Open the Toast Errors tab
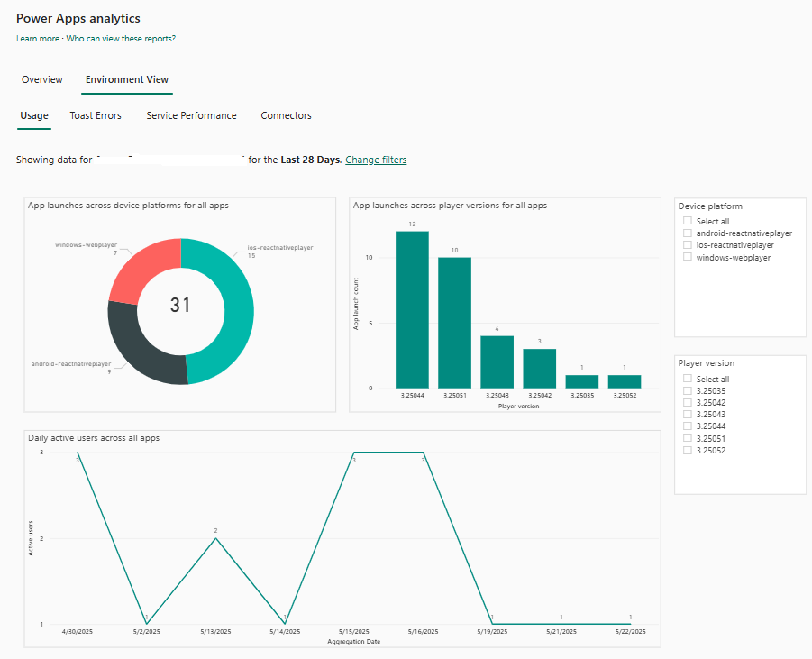 pos(96,115)
